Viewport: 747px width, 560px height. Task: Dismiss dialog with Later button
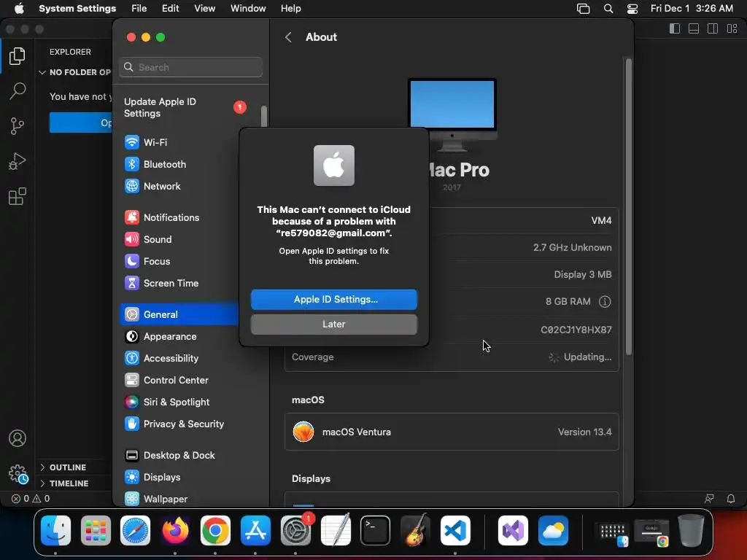(334, 324)
